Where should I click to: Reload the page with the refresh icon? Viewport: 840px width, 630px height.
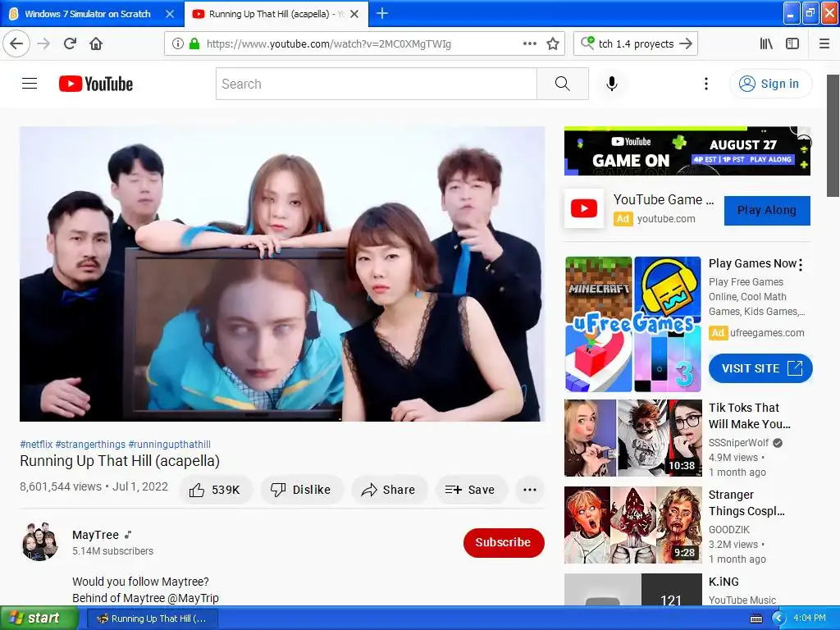70,43
